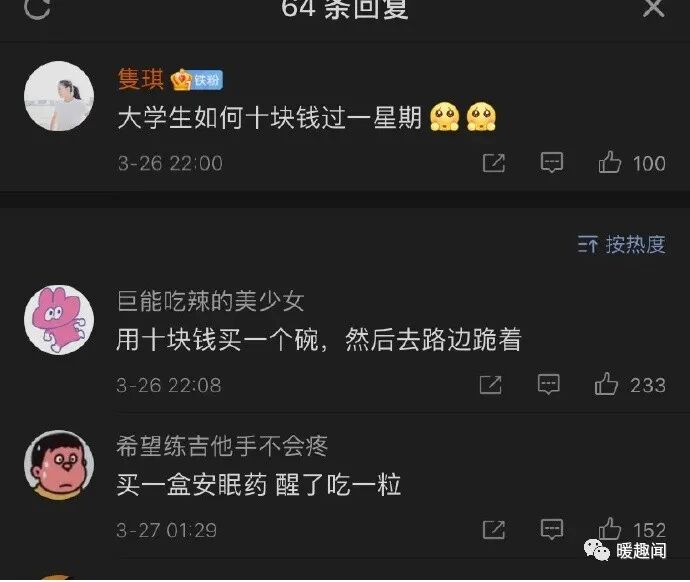The image size is (690, 582).
Task: Reply to 隻琪's comment with comment icon
Action: 552,163
